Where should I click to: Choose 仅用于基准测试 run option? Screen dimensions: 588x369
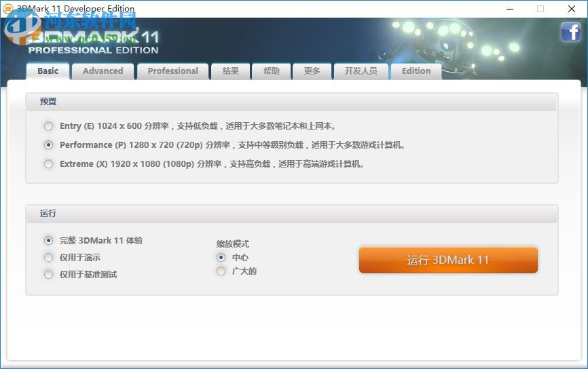tap(48, 275)
